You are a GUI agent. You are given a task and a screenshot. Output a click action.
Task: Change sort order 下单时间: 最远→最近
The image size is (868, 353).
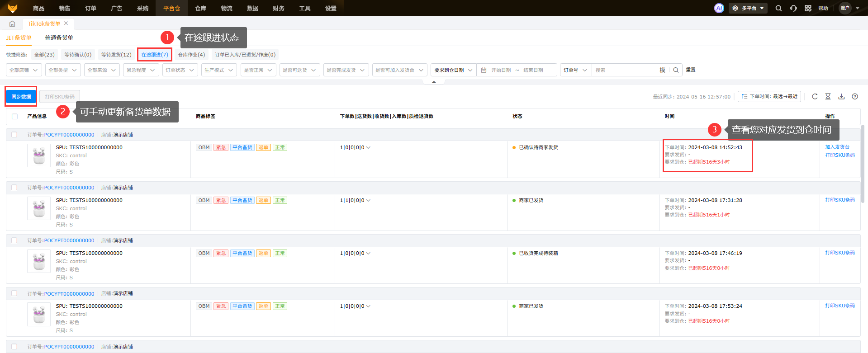point(769,96)
